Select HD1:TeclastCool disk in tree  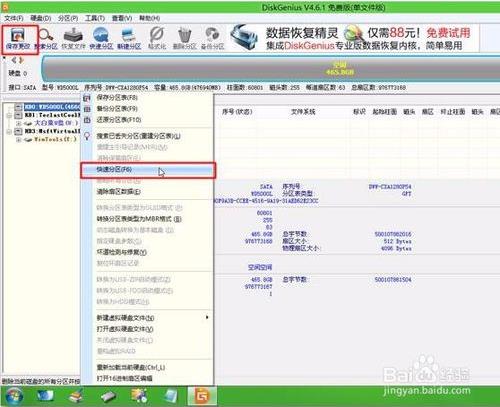(x=52, y=115)
